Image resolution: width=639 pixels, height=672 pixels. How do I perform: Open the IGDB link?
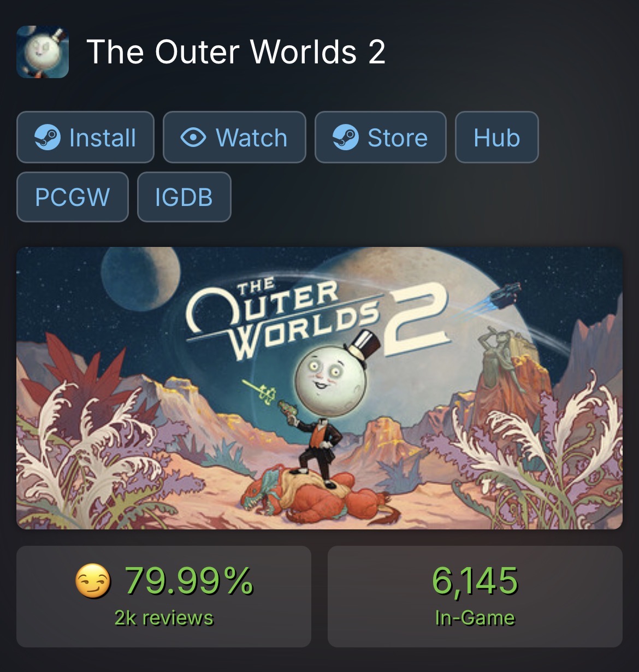184,197
